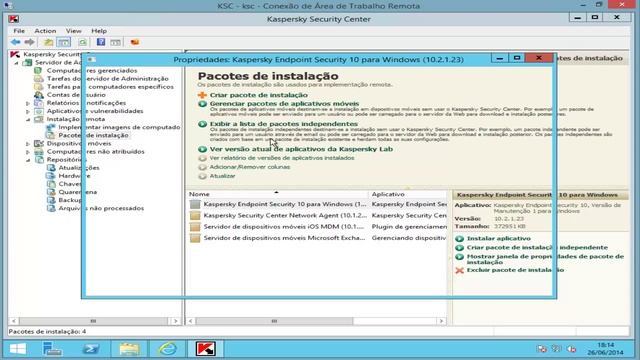640x360 pixels.
Task: Click left tree pane horizontal scrollbar
Action: (x=93, y=321)
